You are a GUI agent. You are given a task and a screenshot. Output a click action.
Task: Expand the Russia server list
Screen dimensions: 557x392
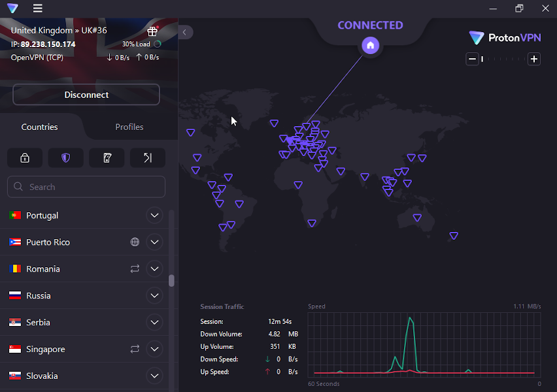click(x=154, y=295)
